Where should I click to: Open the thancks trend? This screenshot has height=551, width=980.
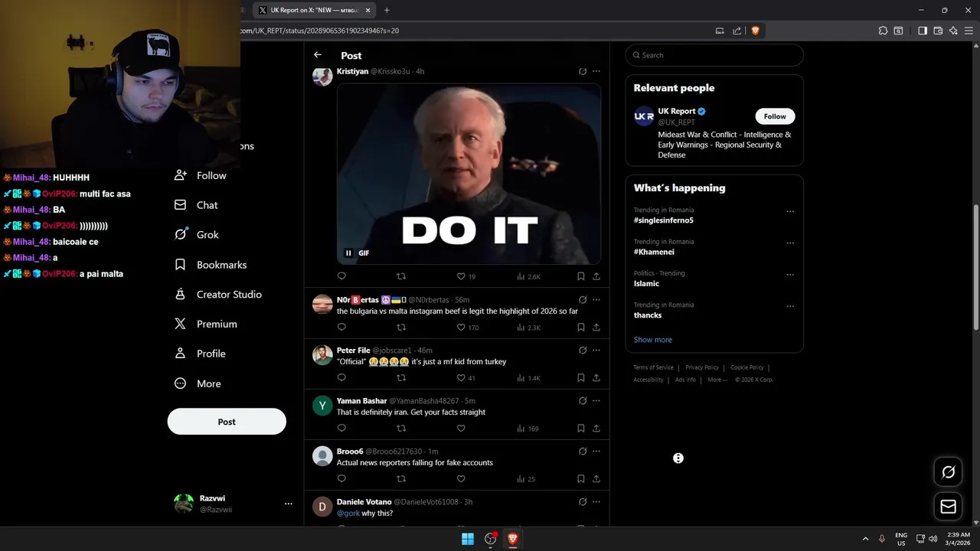point(648,315)
